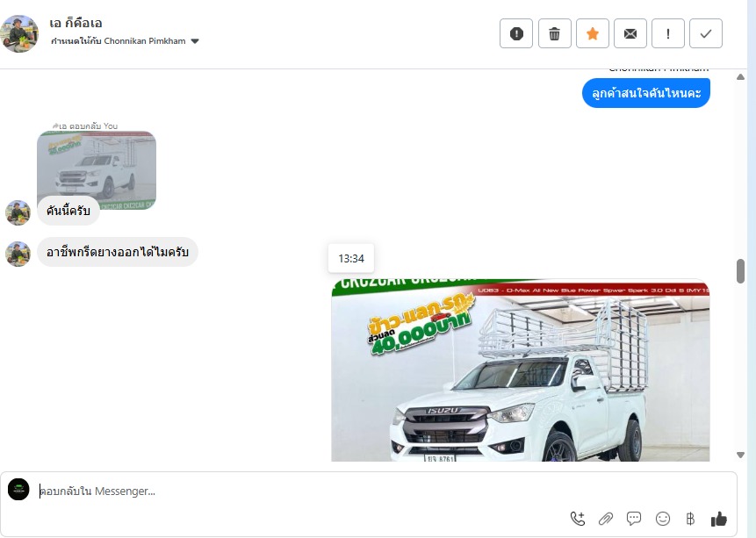756x538 pixels.
Task: Send a thumbs-up like
Action: 719,519
